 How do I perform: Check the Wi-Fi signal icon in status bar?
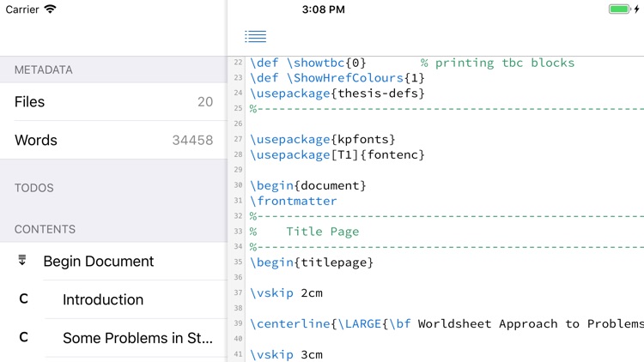click(x=50, y=9)
